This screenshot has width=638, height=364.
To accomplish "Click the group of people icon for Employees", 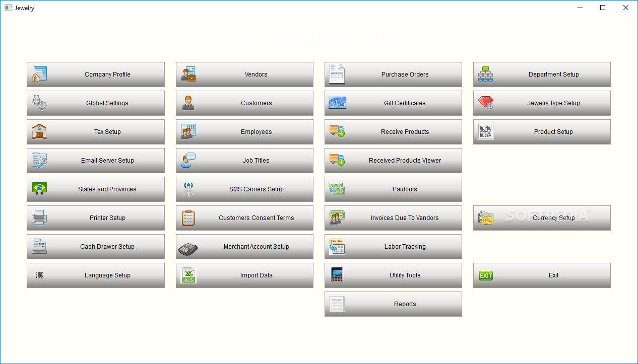I will [x=188, y=131].
